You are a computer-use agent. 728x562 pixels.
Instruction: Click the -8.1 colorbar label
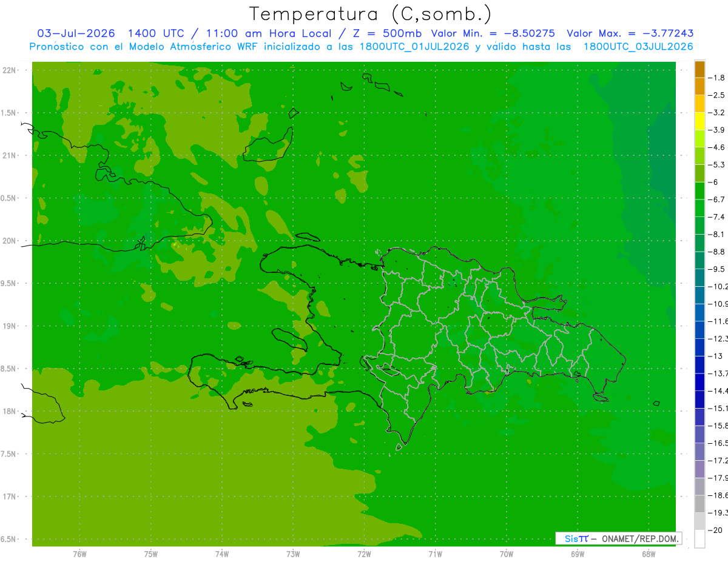pyautogui.click(x=716, y=234)
